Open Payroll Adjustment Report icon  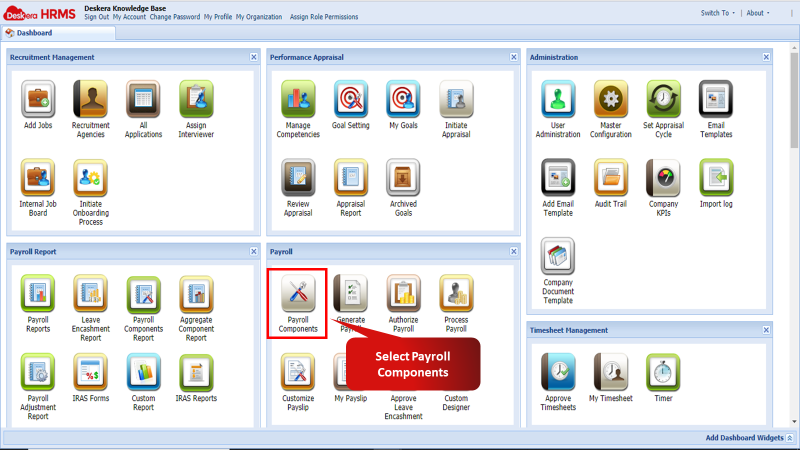point(38,371)
